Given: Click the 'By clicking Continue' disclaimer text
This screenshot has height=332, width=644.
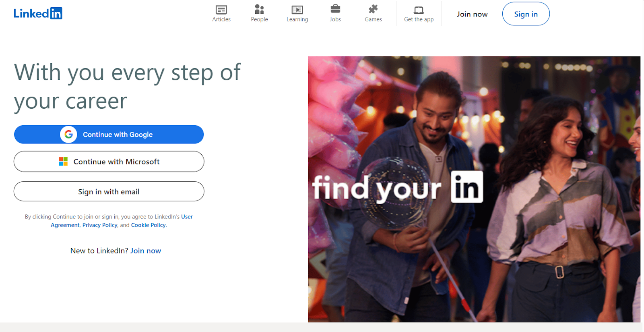Looking at the screenshot, I should tap(109, 221).
